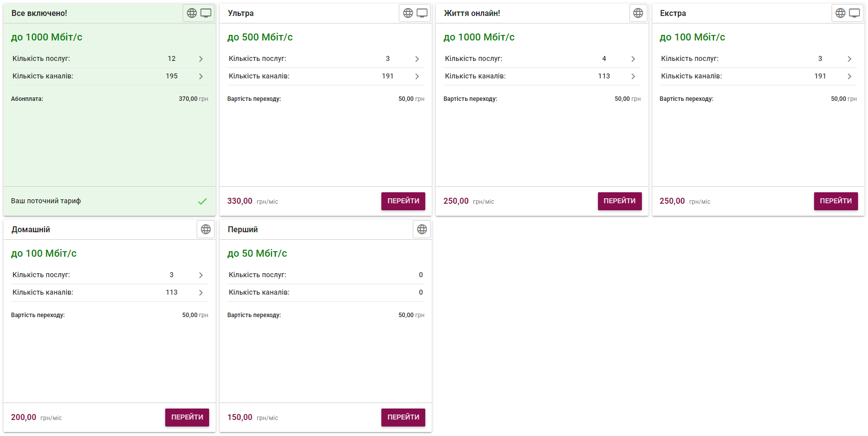This screenshot has height=436, width=868.
Task: Click the TV monitor icon on Екстра card
Action: click(x=855, y=13)
